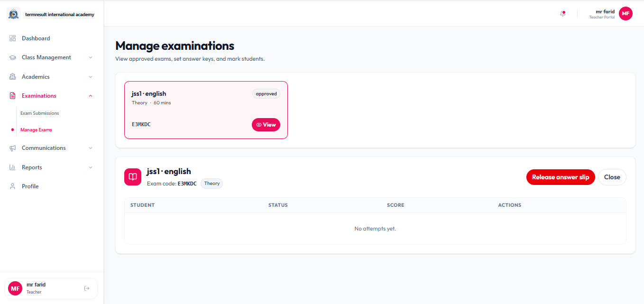Open Exam Submissions submenu item
Image resolution: width=644 pixels, height=304 pixels.
click(40, 113)
